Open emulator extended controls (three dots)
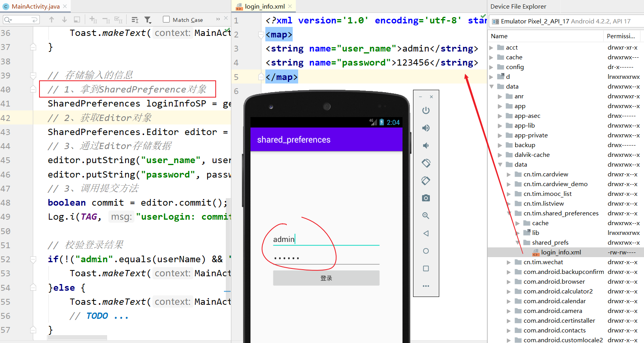 tap(426, 286)
